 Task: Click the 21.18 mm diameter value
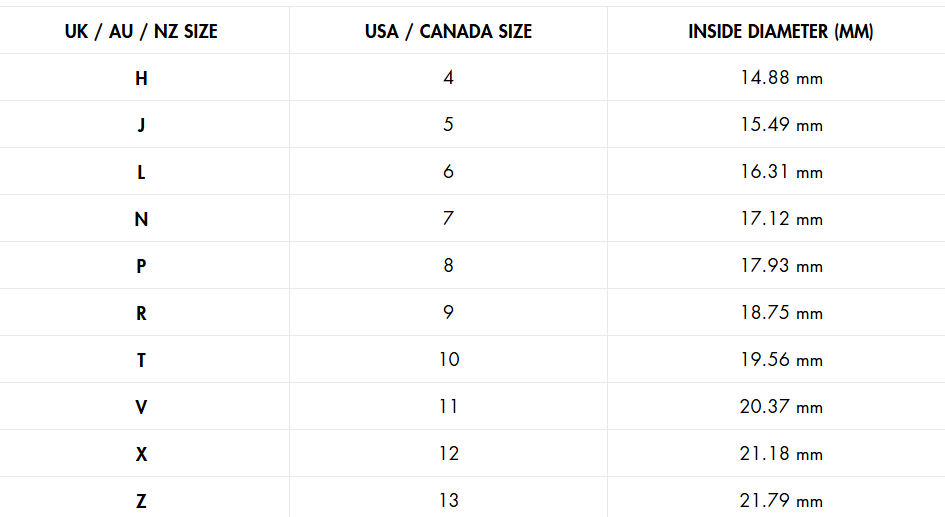781,454
